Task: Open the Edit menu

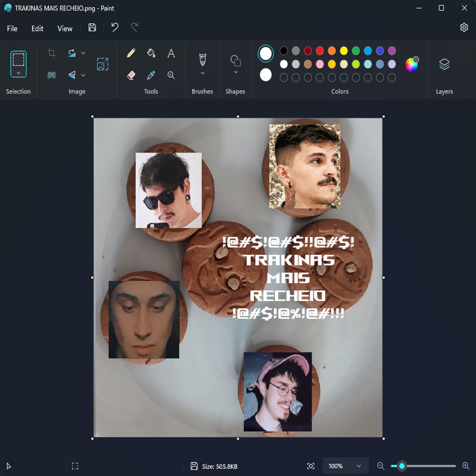Action: 37,29
